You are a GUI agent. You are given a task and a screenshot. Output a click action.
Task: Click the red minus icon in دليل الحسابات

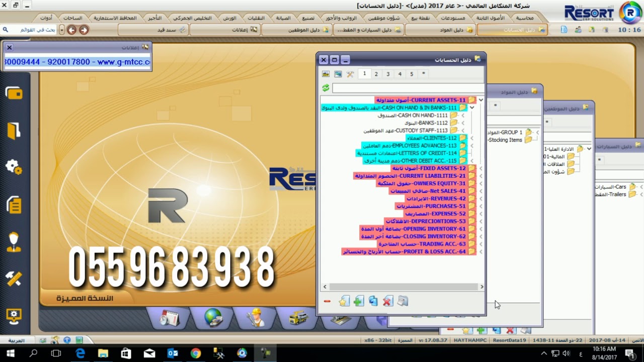[x=327, y=301]
